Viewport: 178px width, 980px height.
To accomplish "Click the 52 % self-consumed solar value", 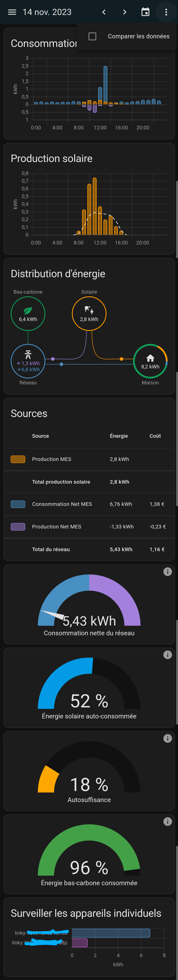I will click(89, 701).
